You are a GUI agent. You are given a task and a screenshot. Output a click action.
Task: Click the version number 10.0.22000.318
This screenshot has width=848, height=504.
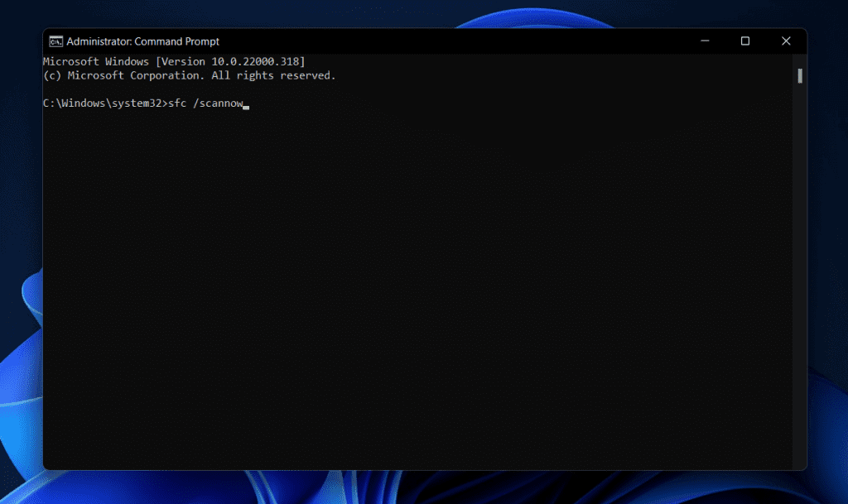[x=259, y=62]
